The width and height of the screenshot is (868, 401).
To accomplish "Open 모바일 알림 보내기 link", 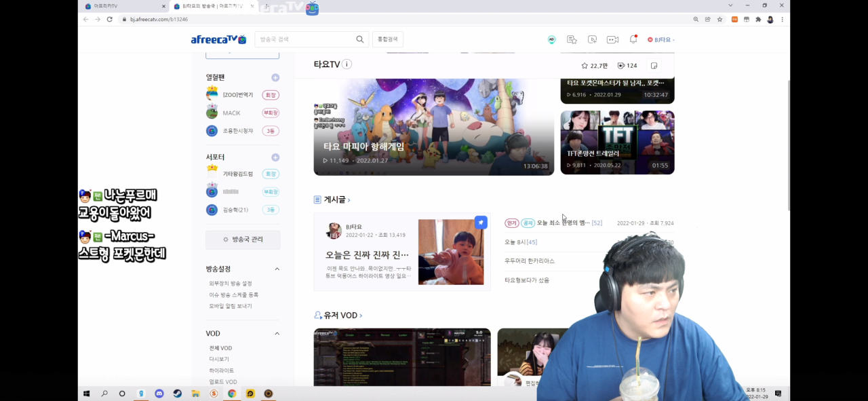I will click(231, 306).
